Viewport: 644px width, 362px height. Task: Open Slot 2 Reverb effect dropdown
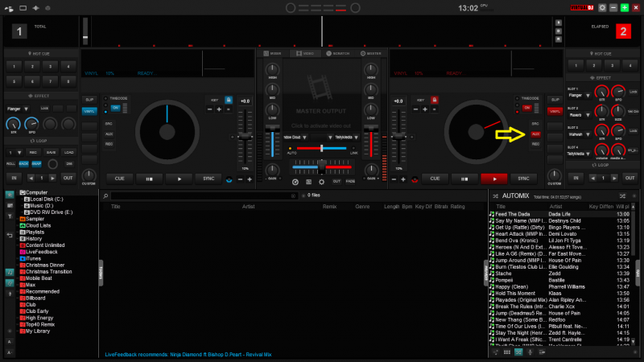[579, 115]
